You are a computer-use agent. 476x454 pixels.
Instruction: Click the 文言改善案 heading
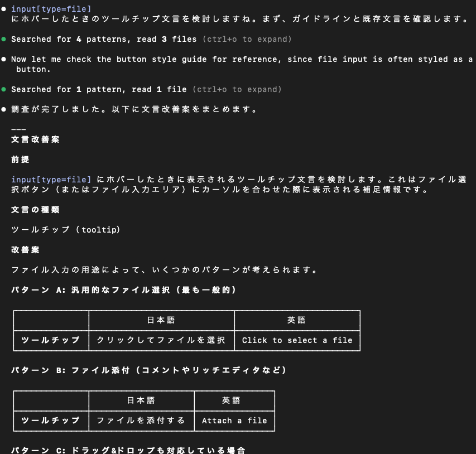point(35,139)
